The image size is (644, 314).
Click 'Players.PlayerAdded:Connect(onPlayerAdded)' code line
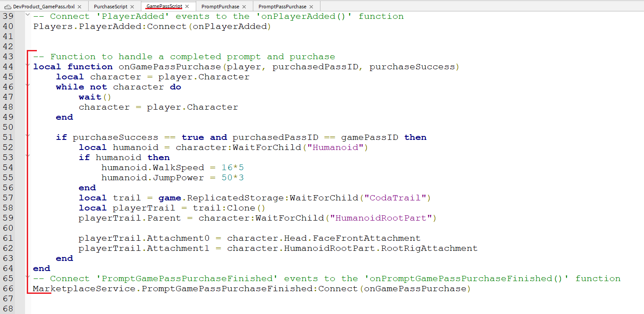(x=152, y=26)
